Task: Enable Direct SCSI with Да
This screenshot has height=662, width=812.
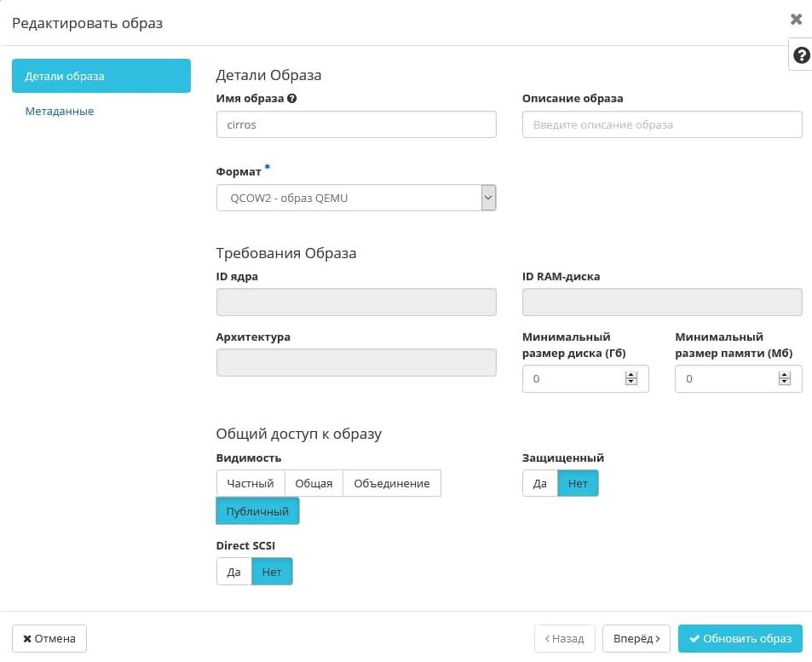Action: point(234,572)
